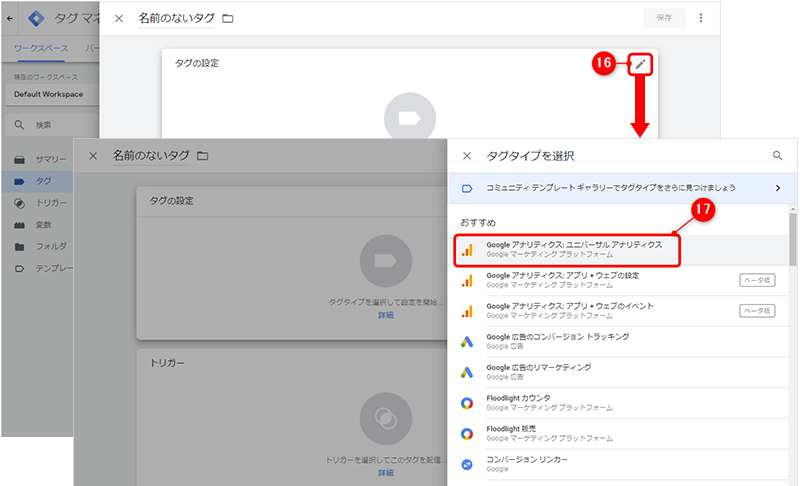Click the Google 広告のコンバージョン トラッキング row text
Viewport: 800px width, 486px height.
pos(558,337)
